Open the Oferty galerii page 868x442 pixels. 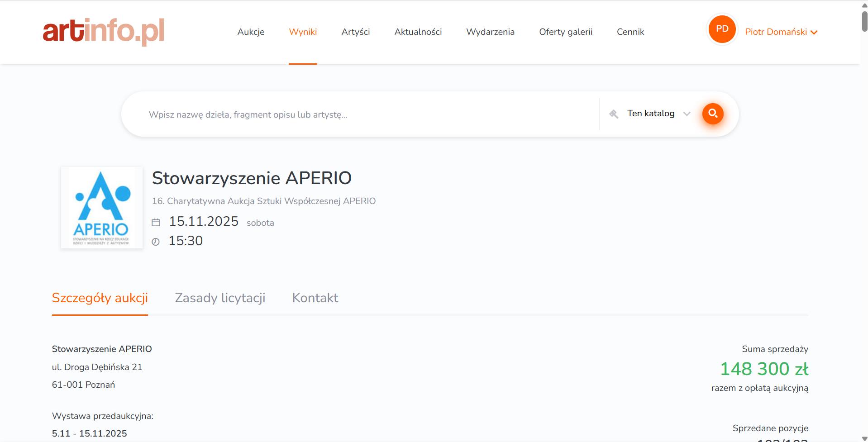pos(566,32)
